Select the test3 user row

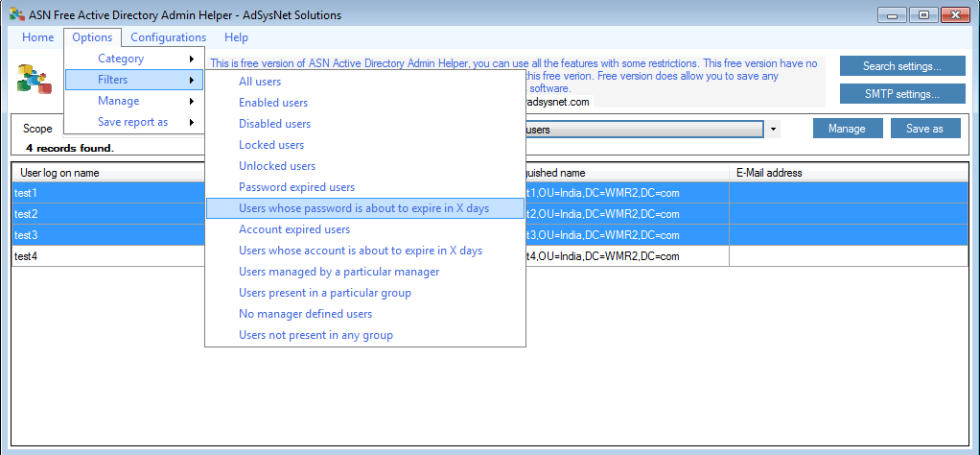(x=109, y=235)
